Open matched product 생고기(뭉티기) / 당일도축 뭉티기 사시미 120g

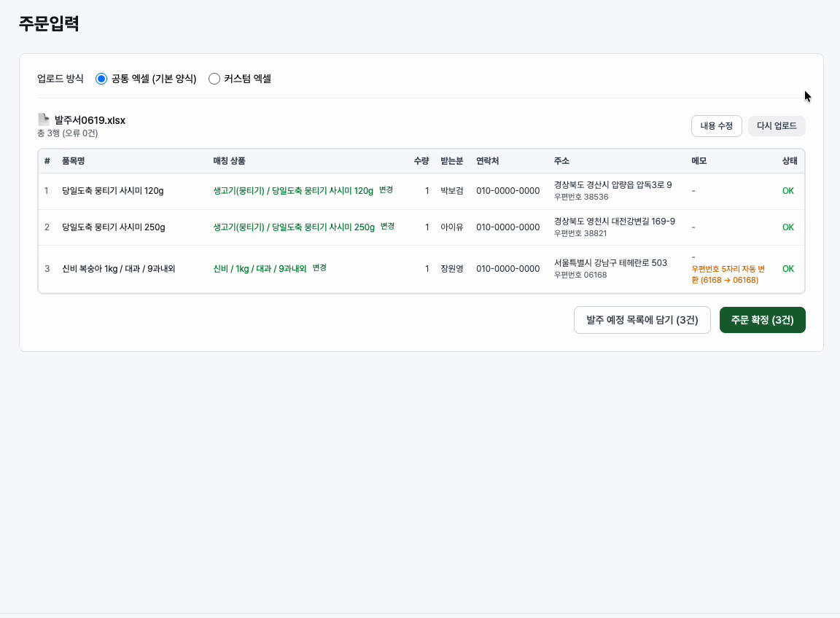click(x=293, y=191)
